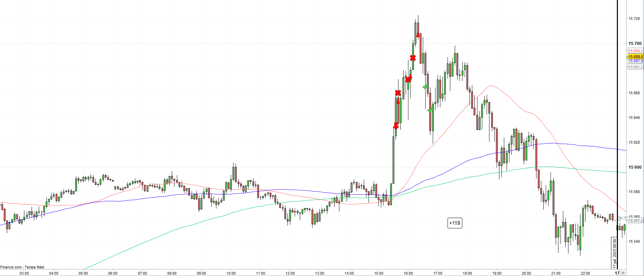Click the 11:00 time axis label
The height and width of the screenshot is (276, 644).
[260, 273]
